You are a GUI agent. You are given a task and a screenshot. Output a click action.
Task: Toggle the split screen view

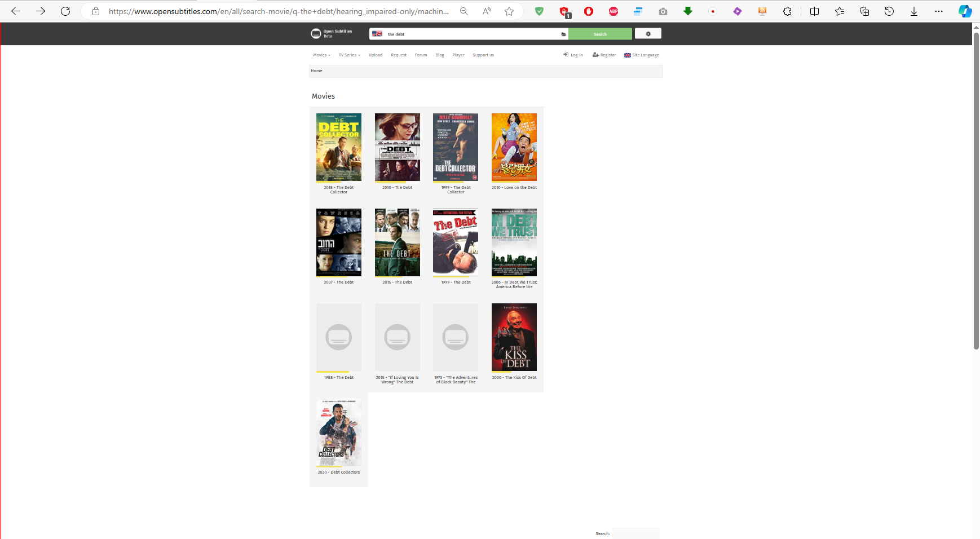(815, 11)
